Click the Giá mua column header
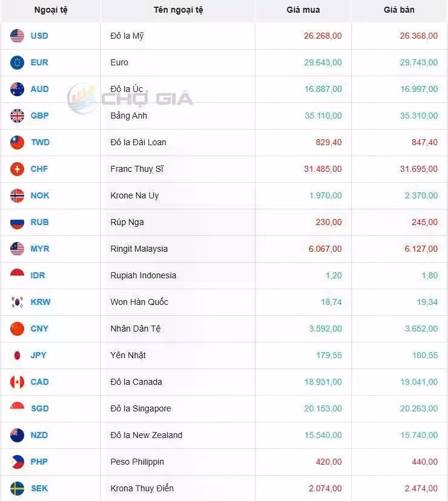The height and width of the screenshot is (501, 448). pos(303,10)
